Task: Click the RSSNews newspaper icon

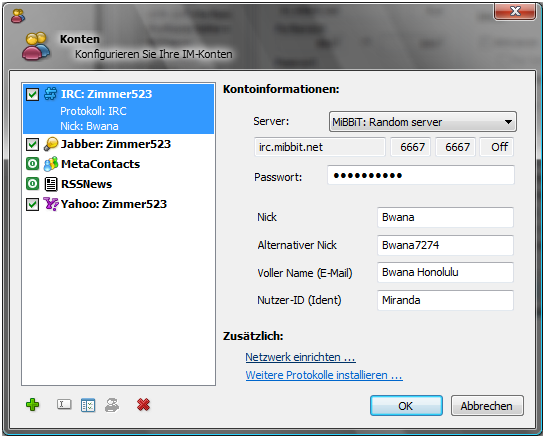Action: coord(51,184)
